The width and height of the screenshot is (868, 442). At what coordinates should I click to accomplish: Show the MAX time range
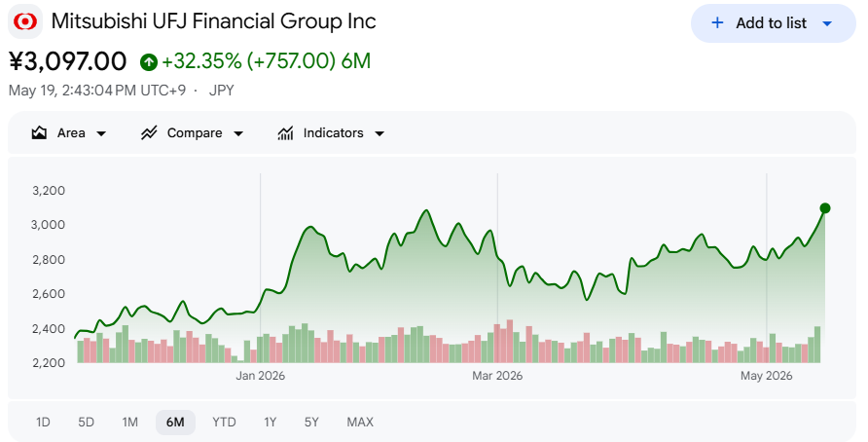[360, 423]
